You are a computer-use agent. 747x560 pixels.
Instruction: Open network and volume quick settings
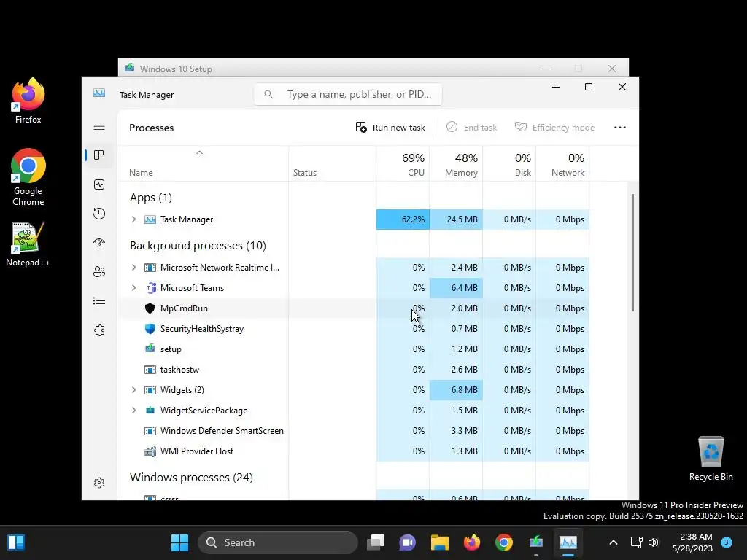point(645,542)
